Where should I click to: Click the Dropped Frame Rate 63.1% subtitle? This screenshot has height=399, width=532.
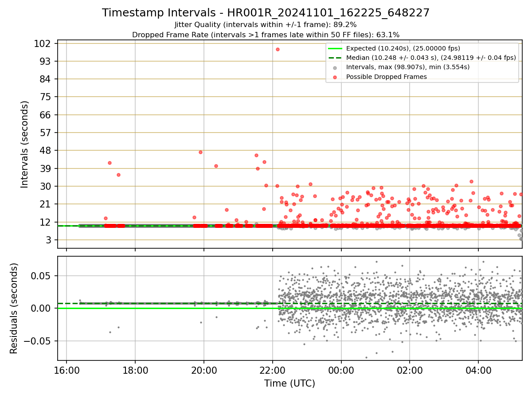click(x=266, y=35)
